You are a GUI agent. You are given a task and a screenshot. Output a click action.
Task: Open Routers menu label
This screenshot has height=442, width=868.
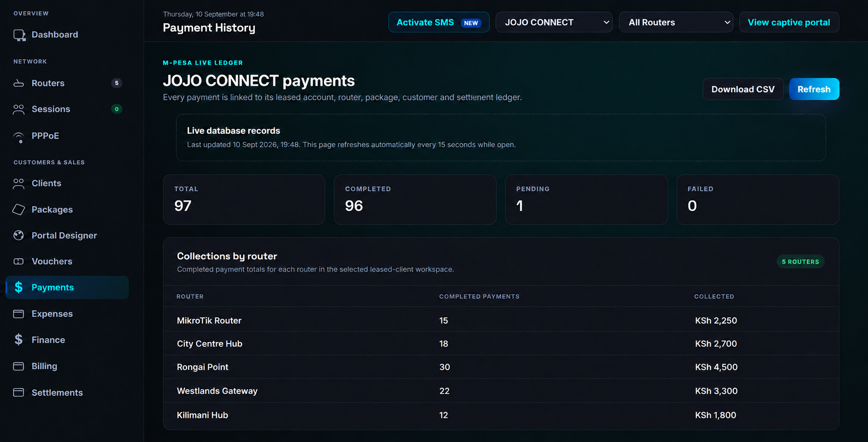click(48, 83)
